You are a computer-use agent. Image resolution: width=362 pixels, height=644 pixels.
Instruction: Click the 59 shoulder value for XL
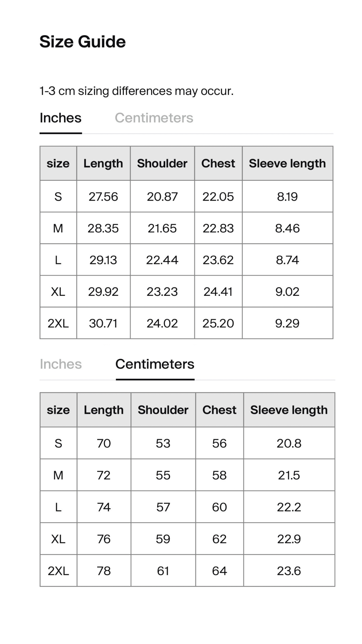click(163, 539)
